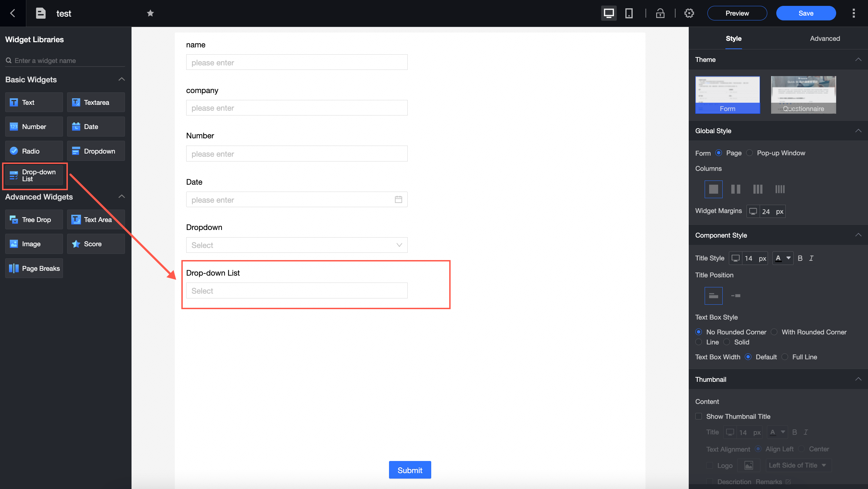
Task: Select the Radio widget in Basic Widgets
Action: pyautogui.click(x=34, y=151)
